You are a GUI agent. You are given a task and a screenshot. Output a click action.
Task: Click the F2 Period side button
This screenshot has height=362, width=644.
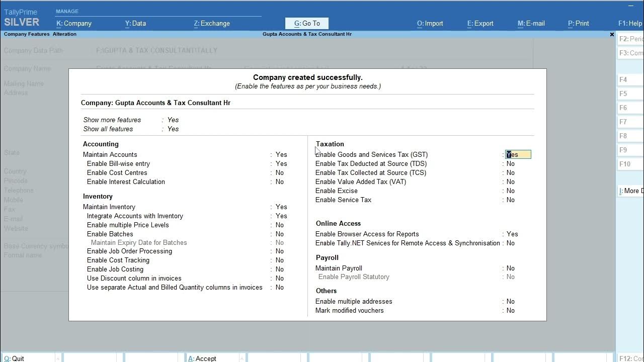(631, 39)
